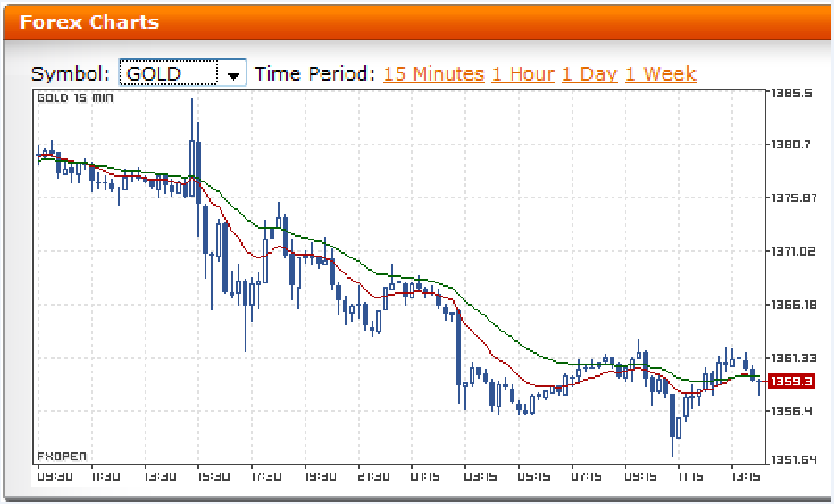Click the 1366.18 price axis value

pos(793,305)
